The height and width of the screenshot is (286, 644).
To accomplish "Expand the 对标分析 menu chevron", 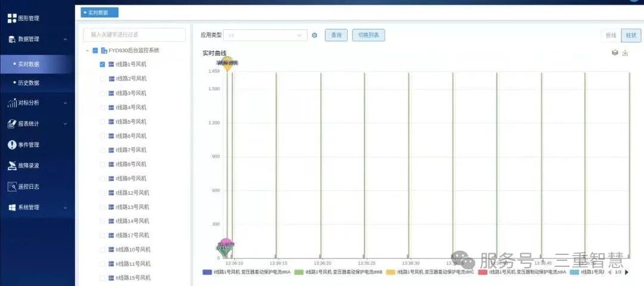I will pos(66,103).
